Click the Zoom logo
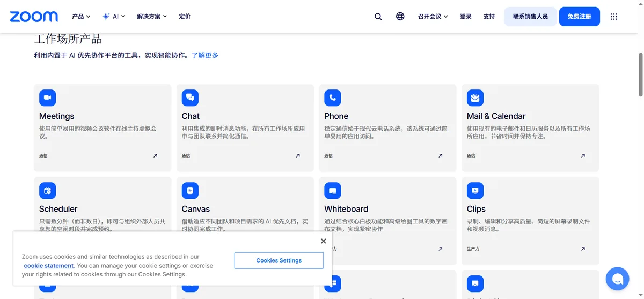The width and height of the screenshot is (644, 299). pyautogui.click(x=34, y=17)
